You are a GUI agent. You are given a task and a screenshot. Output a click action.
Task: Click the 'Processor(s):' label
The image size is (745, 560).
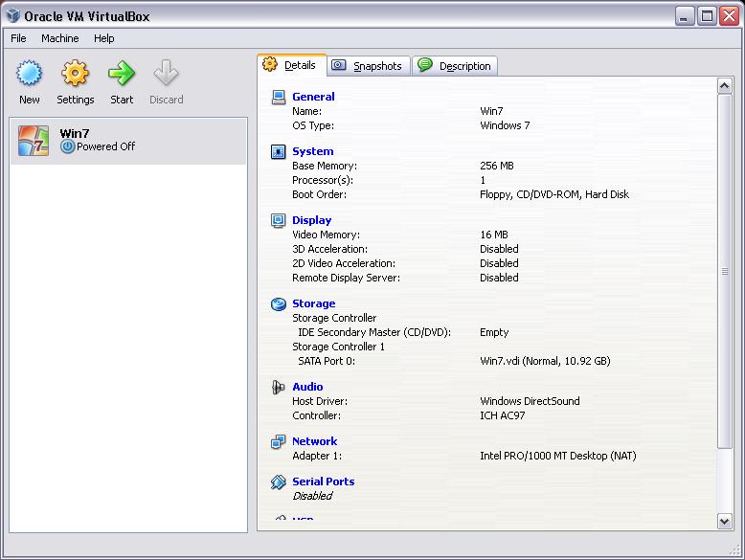pyautogui.click(x=323, y=181)
